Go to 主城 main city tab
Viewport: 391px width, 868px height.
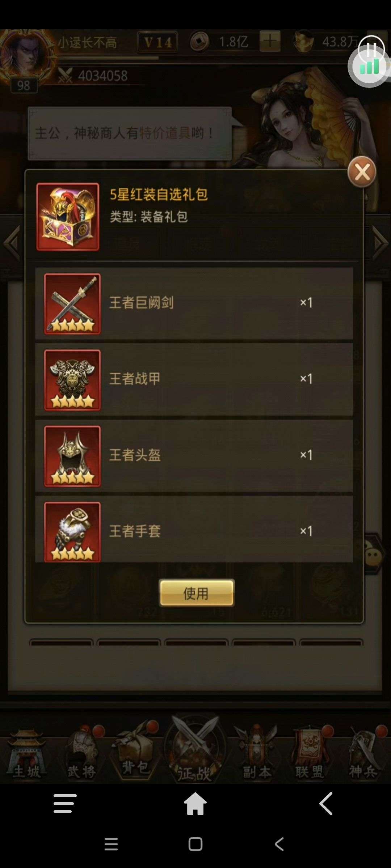[x=27, y=754]
